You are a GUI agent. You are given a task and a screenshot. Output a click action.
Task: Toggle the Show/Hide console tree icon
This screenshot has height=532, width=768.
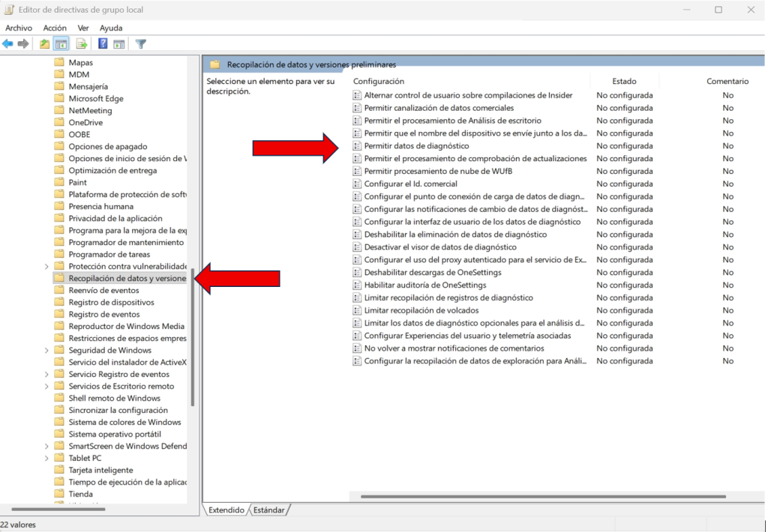point(61,43)
